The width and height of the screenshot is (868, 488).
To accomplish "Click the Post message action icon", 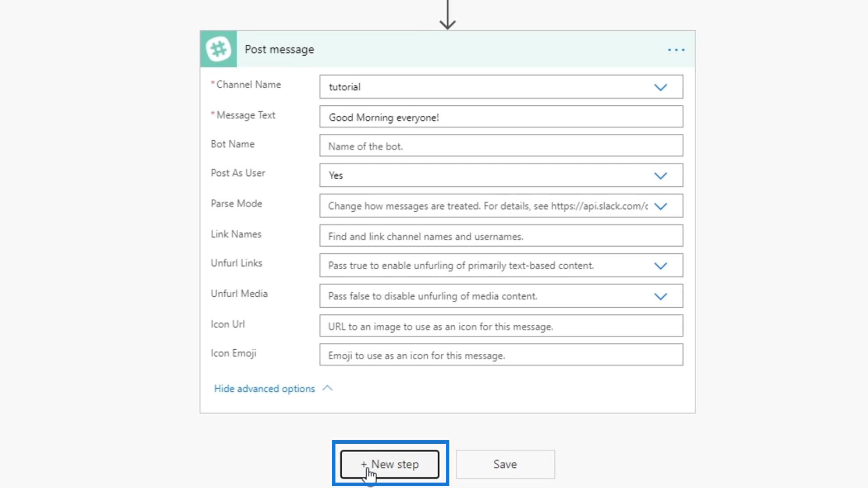I will [x=218, y=49].
